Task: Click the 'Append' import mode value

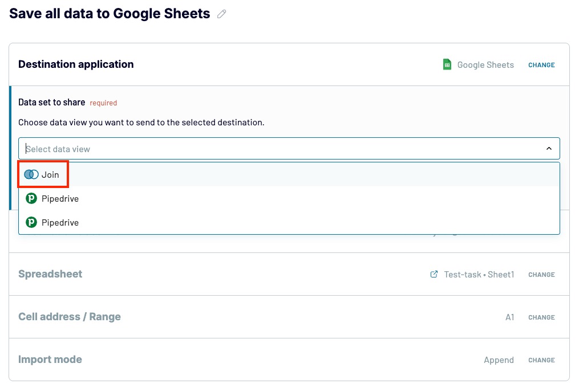Action: (x=499, y=360)
